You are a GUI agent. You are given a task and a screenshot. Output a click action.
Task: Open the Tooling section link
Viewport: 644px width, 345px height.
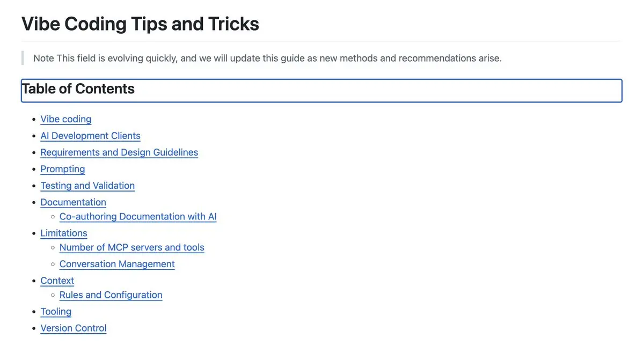[x=56, y=312]
